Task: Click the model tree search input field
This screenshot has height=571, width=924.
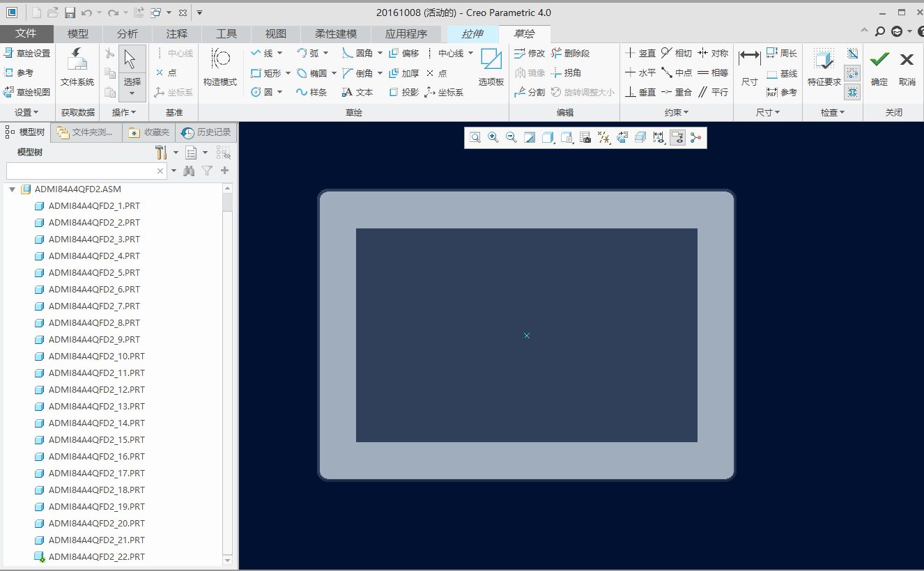Action: 87,171
